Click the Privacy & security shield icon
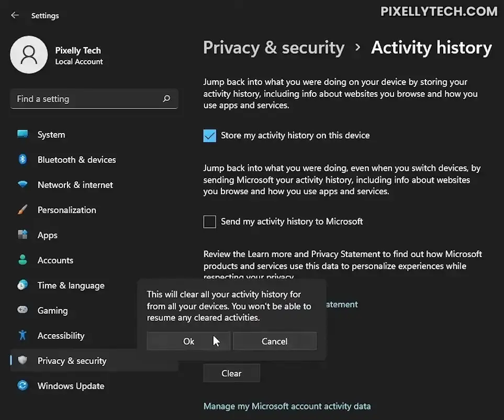The height and width of the screenshot is (420, 504). coord(23,360)
